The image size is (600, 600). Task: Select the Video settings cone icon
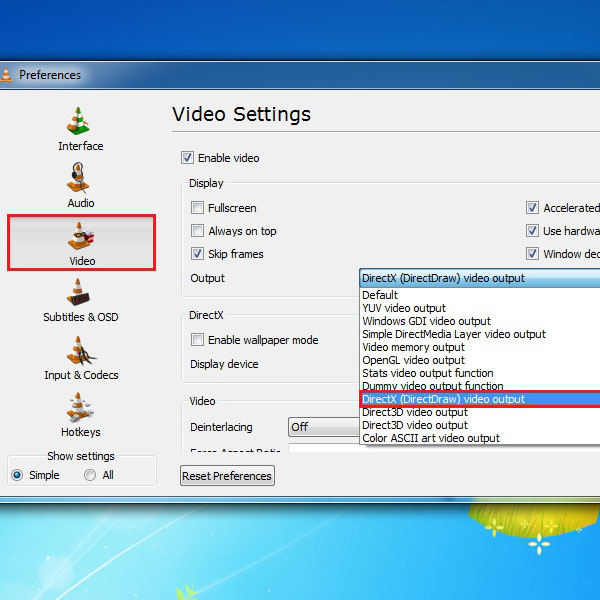pos(81,236)
